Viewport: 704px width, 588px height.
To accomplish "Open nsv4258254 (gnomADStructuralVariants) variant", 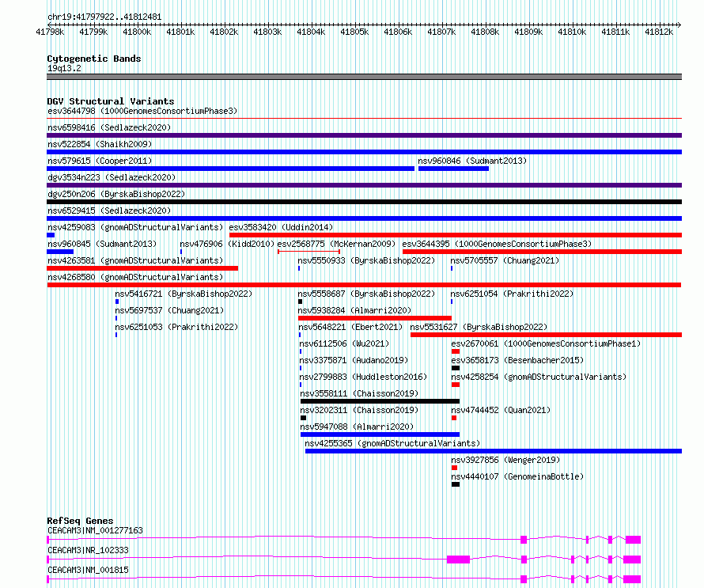I will point(539,377).
